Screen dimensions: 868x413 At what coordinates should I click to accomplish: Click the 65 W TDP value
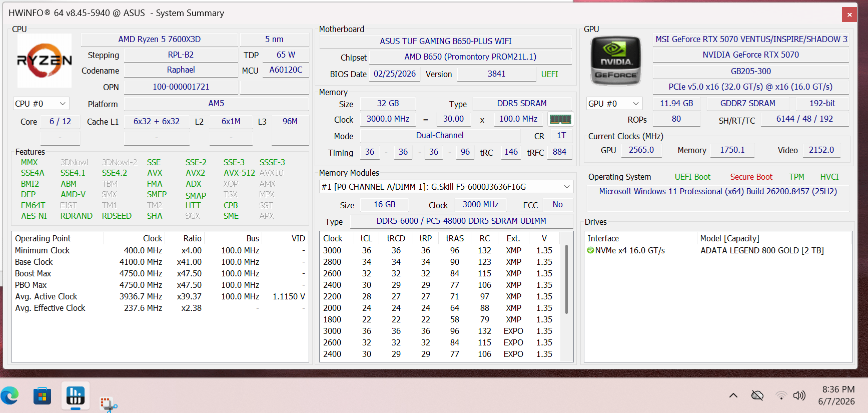(286, 55)
